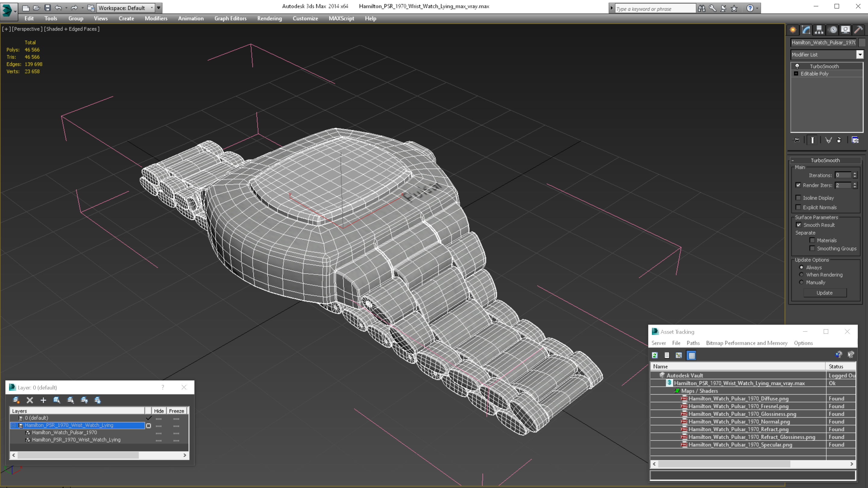Click the binoculars search icon
Image resolution: width=868 pixels, height=488 pixels.
pos(702,8)
